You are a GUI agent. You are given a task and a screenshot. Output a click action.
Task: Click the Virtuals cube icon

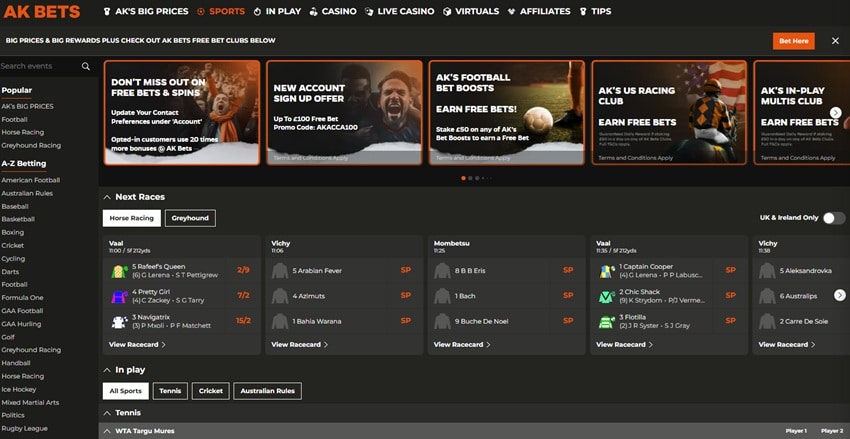click(447, 11)
